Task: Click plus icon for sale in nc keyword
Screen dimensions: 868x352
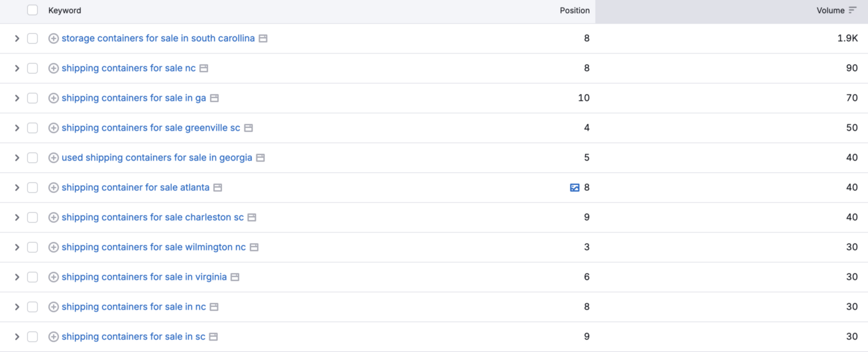Action: [x=54, y=307]
